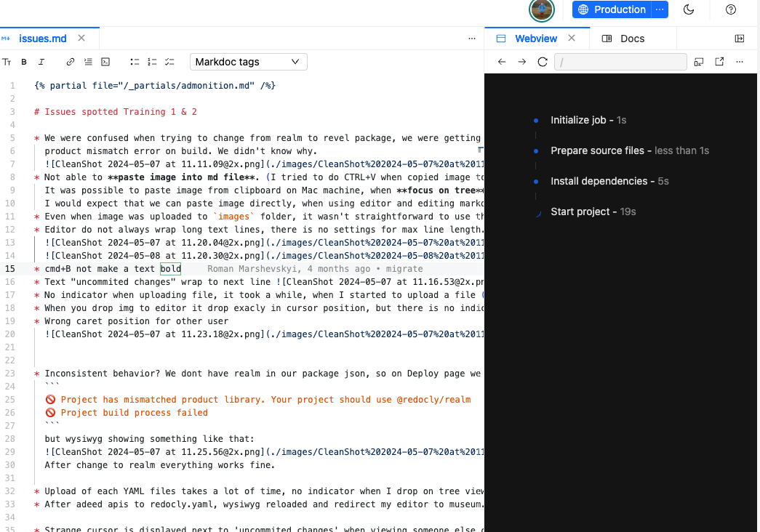This screenshot has height=532, width=760.
Task: Click the 'Initialize job' step
Action: (588, 120)
